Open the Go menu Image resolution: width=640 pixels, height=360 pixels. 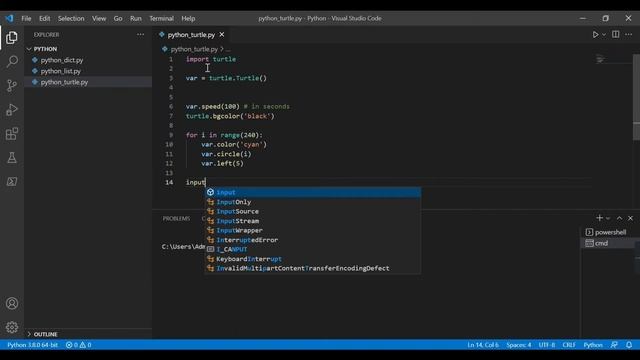click(x=118, y=18)
